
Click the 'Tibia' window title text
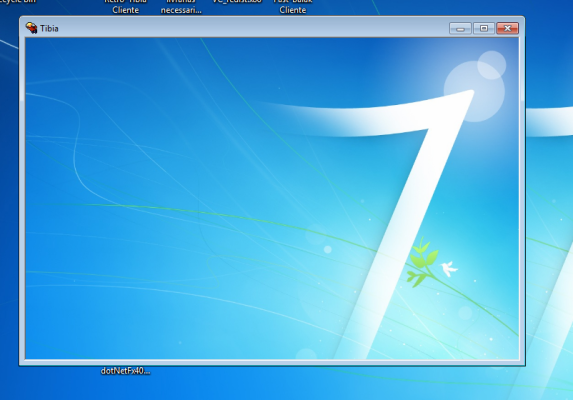49,28
